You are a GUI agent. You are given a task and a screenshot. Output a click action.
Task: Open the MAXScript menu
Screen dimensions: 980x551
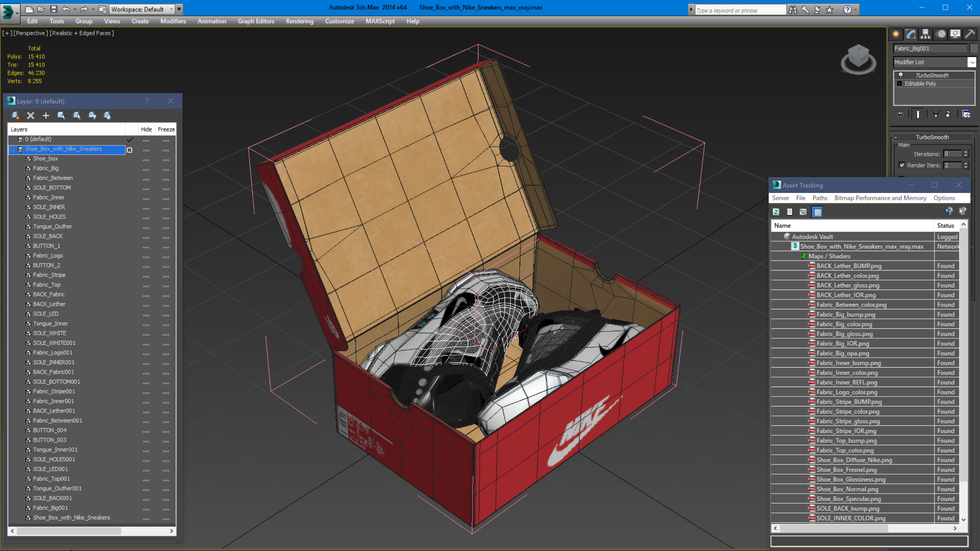380,21
